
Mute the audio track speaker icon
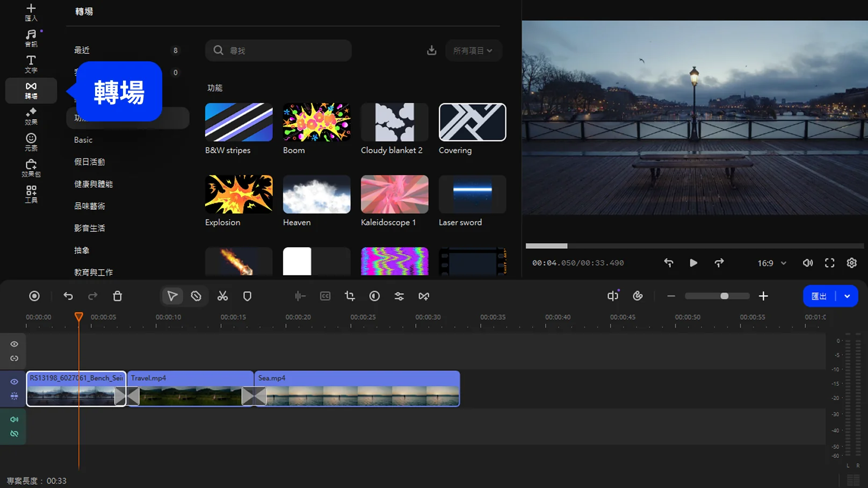pyautogui.click(x=15, y=419)
